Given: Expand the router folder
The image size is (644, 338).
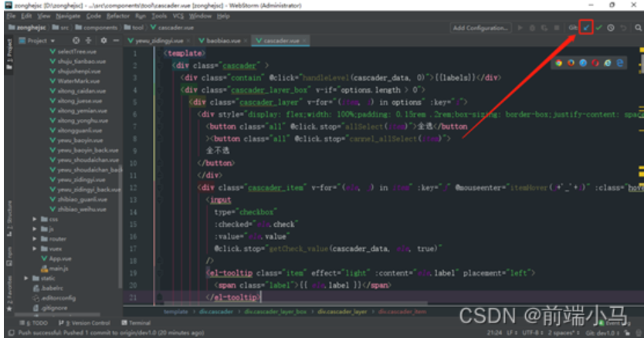Looking at the screenshot, I should [x=35, y=239].
